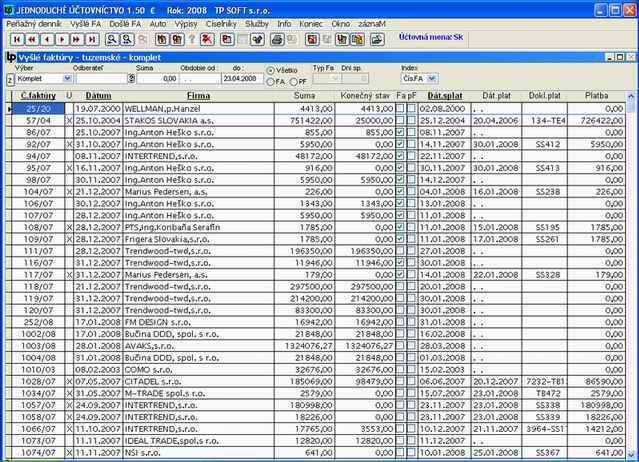Click the Suma filter field showing 0,00
The width and height of the screenshot is (639, 462).
tap(157, 79)
